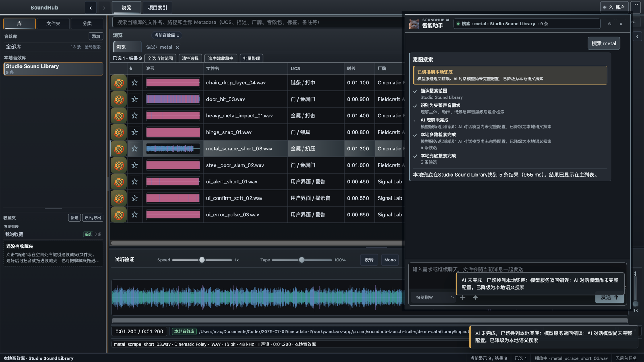Image resolution: width=644 pixels, height=362 pixels.
Task: Select the 文件夹 sidebar tab
Action: (53, 24)
